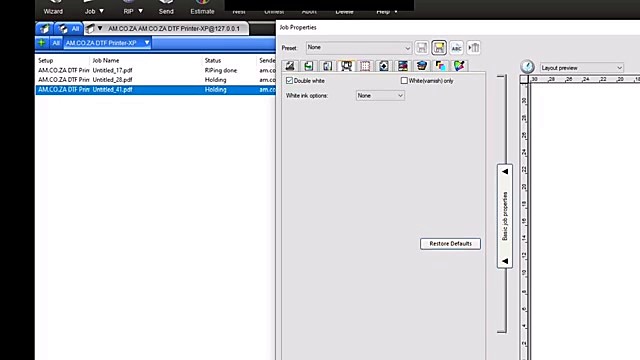This screenshot has width=640, height=360.
Task: Open the color adjustment gamut tab icon
Action: pos(459,66)
